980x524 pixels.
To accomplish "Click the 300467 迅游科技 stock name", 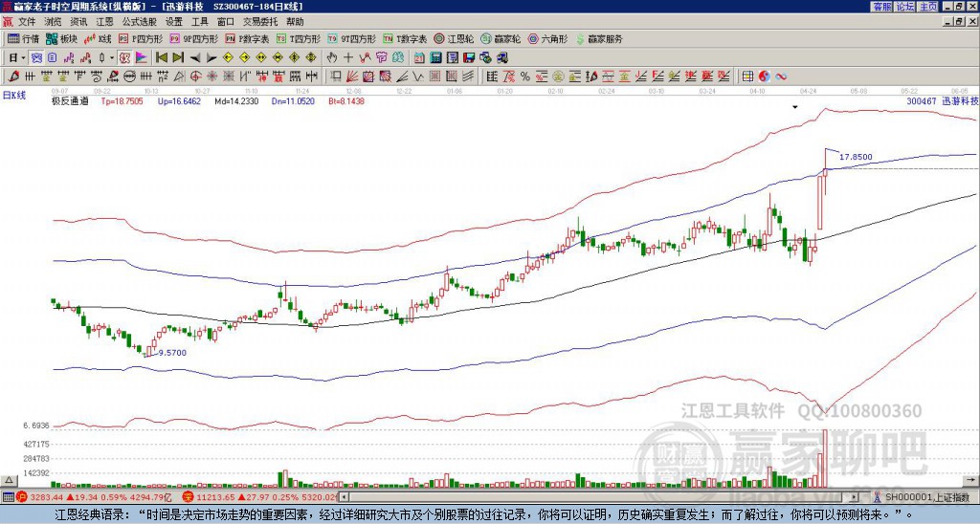I will click(x=942, y=100).
